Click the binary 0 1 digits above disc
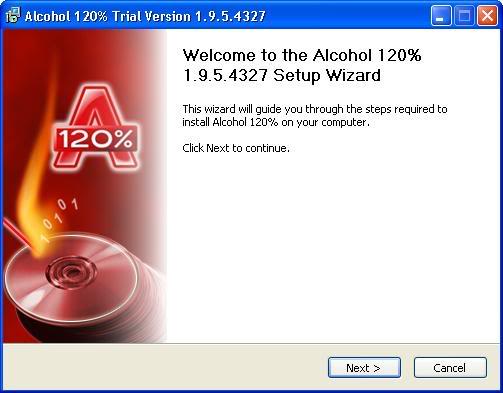The height and width of the screenshot is (393, 503). pos(60,217)
